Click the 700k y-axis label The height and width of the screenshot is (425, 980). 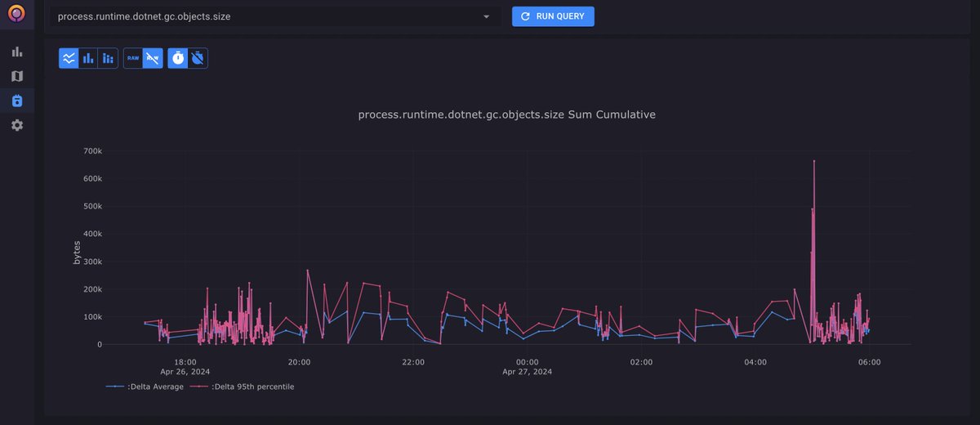(x=92, y=151)
